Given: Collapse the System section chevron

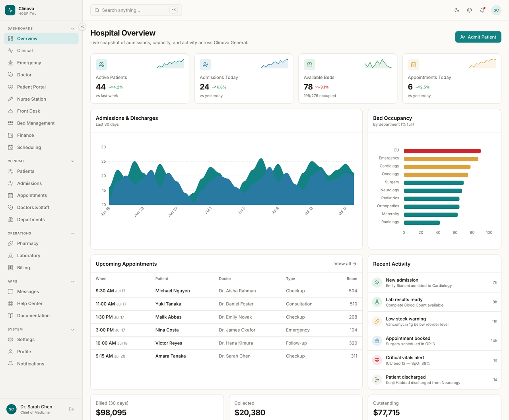Looking at the screenshot, I should click(72, 330).
